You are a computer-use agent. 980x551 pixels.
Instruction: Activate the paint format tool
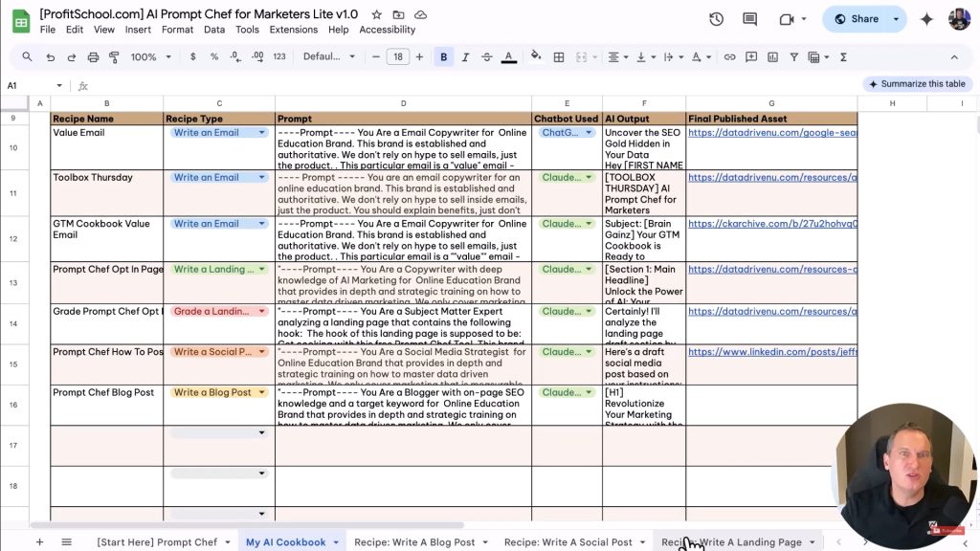coord(115,56)
